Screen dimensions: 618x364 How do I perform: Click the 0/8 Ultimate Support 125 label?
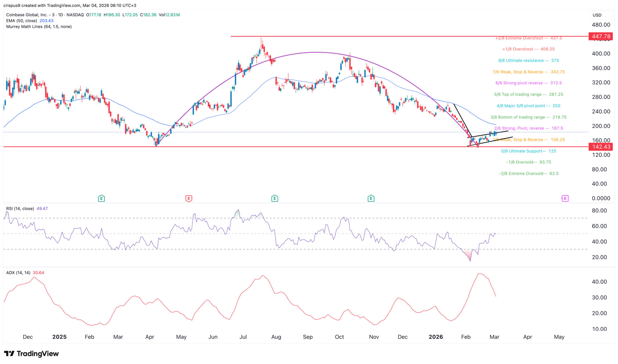click(x=528, y=151)
